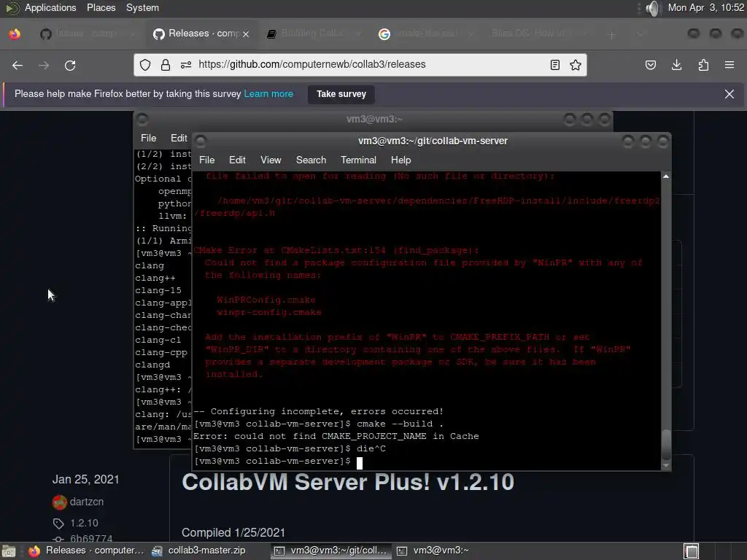Viewport: 747px width, 560px height.
Task: Click the 1.2.10 tag icon
Action: (x=58, y=524)
